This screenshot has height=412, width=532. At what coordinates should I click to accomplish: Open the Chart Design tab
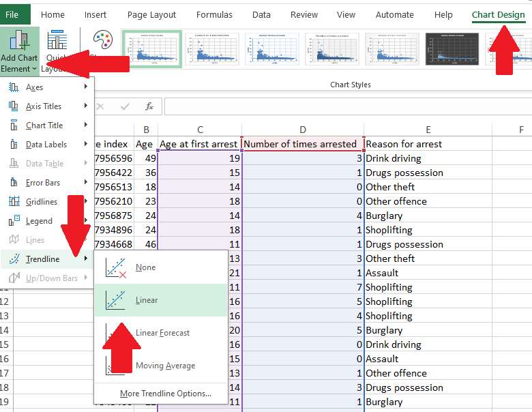[499, 14]
